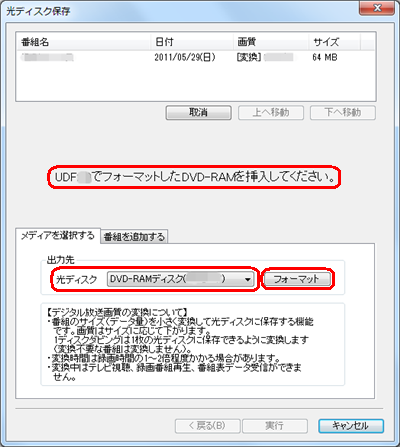
Task: Close the 光ディスク保存 dialog window
Action: pos(377,8)
